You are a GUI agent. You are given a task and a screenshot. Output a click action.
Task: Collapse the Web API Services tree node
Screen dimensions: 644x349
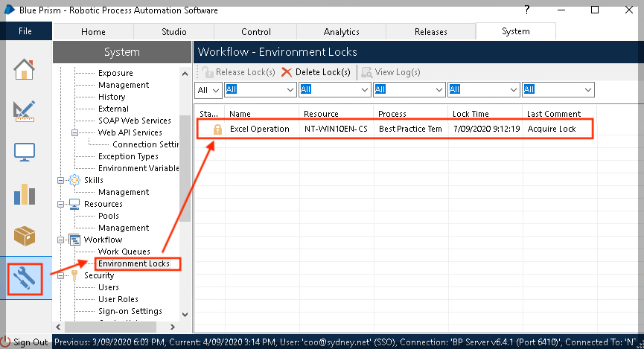point(74,132)
